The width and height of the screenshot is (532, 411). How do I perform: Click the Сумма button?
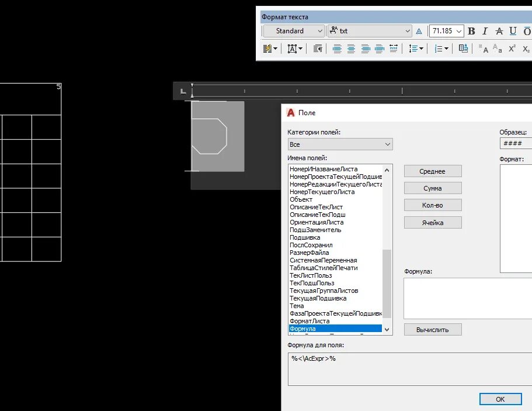[433, 188]
